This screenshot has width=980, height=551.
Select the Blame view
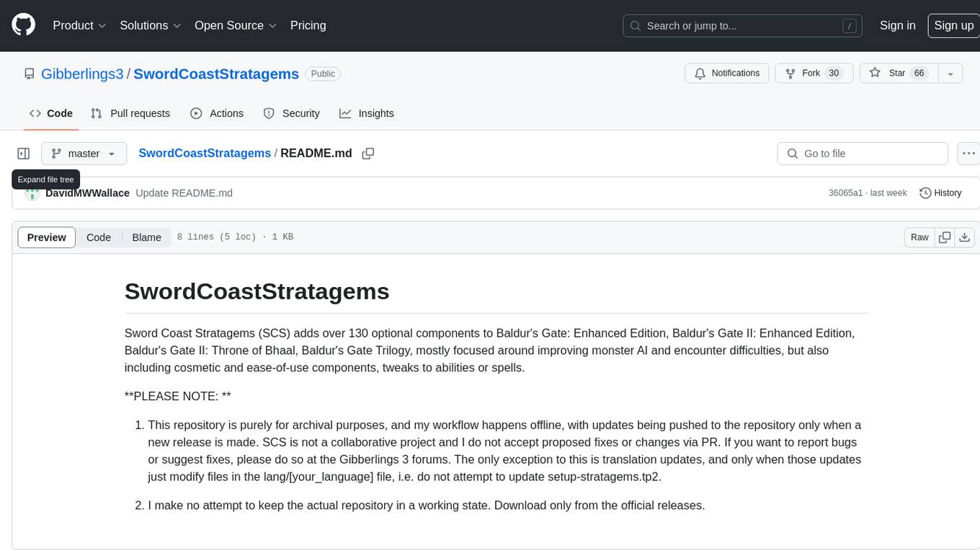[146, 237]
